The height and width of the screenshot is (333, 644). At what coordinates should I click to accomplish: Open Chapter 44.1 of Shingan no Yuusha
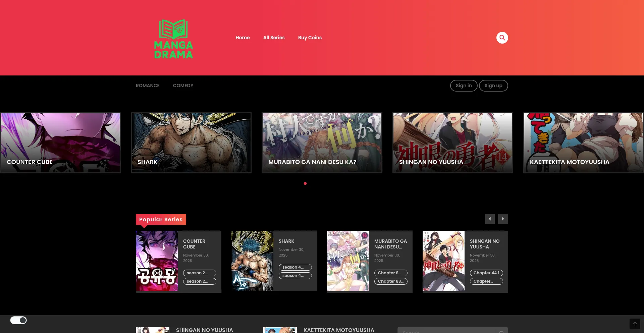click(486, 273)
